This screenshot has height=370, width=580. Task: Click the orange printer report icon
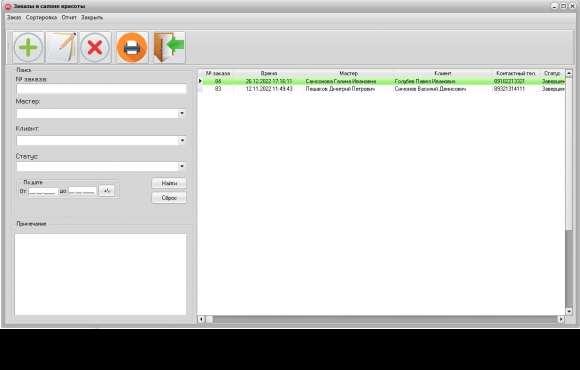132,47
